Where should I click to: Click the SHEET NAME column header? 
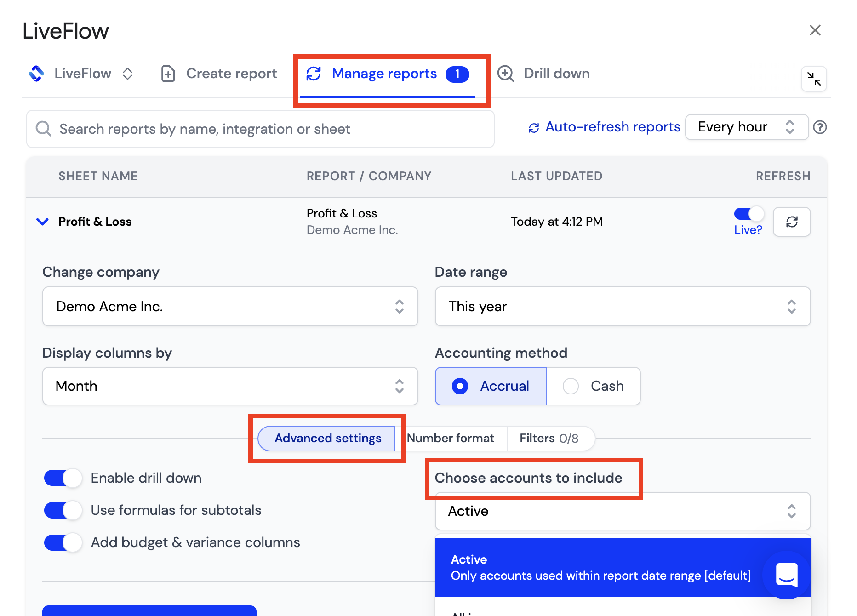(x=98, y=176)
